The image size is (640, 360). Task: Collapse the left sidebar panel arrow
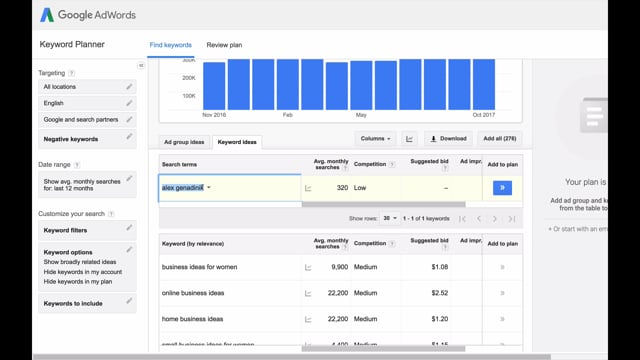pos(141,65)
